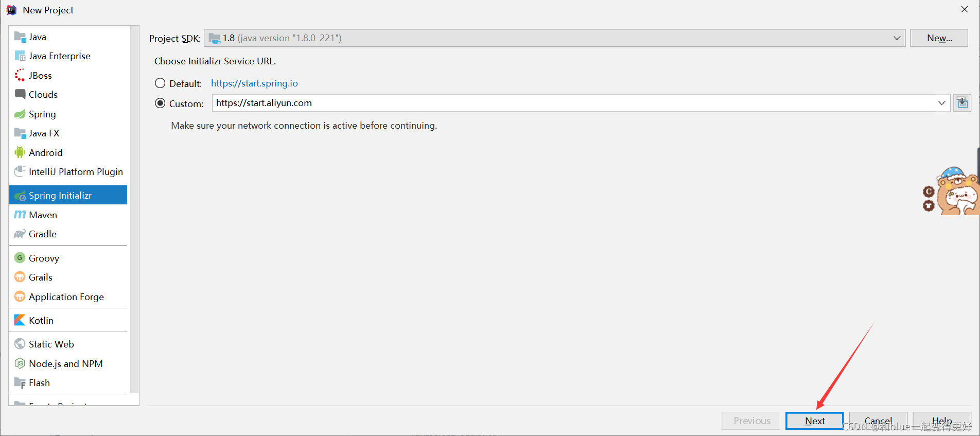Choose Java Enterprise project type
Viewport: 980px width, 436px height.
68,56
